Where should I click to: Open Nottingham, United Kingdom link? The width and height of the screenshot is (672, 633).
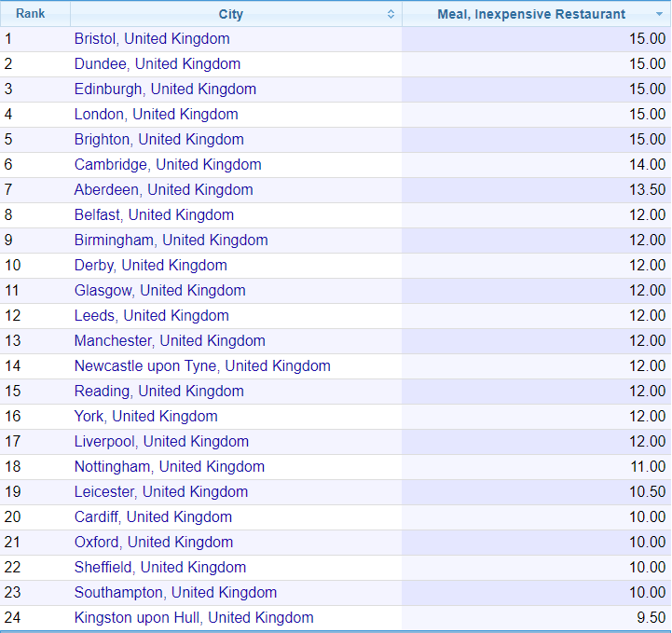(170, 467)
